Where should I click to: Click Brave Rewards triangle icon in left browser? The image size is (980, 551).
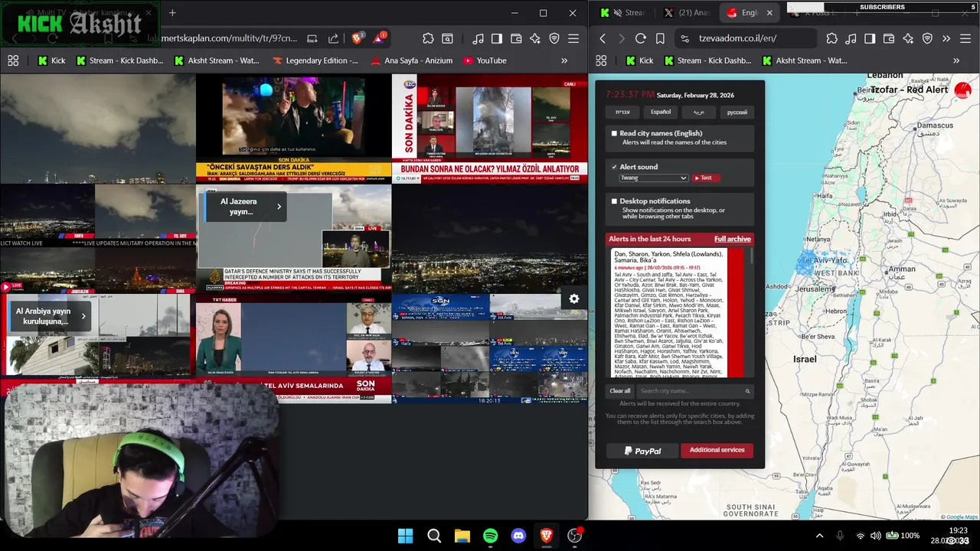tap(378, 38)
